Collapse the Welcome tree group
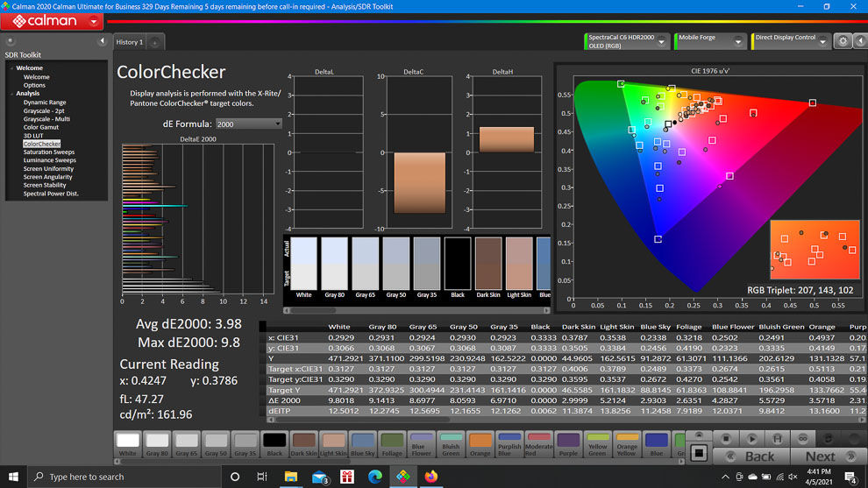Image resolution: width=868 pixels, height=488 pixels. coord(11,68)
